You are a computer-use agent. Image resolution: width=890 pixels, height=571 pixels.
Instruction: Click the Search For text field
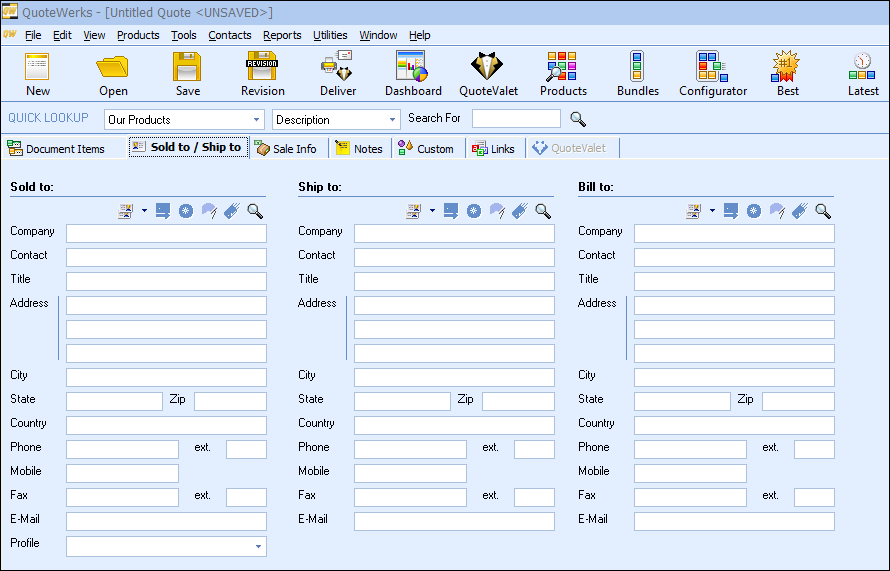click(516, 119)
